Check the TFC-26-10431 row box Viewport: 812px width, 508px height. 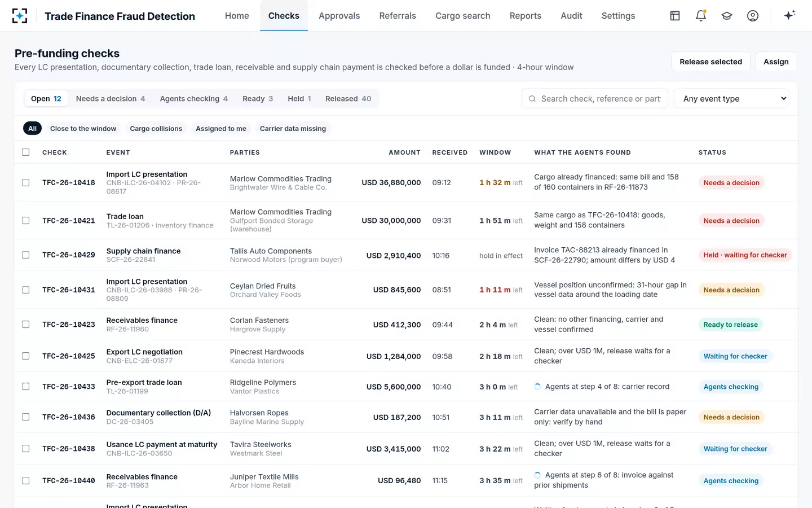click(25, 290)
